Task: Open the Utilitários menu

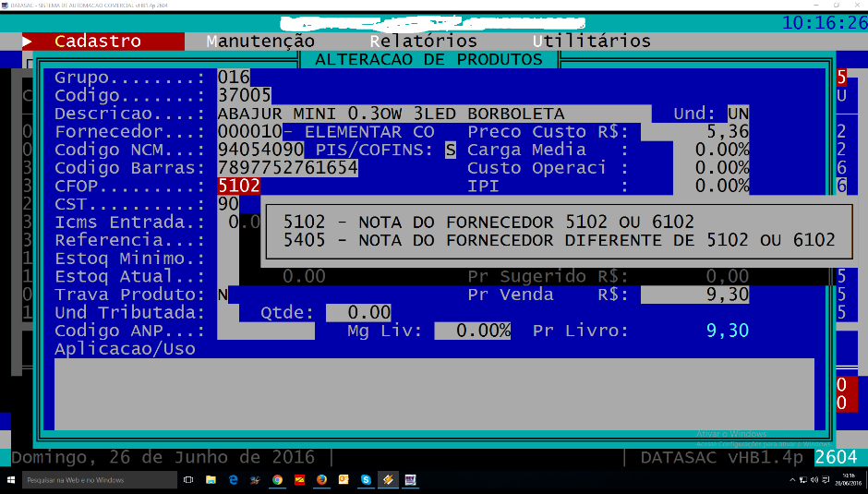Action: (x=591, y=41)
